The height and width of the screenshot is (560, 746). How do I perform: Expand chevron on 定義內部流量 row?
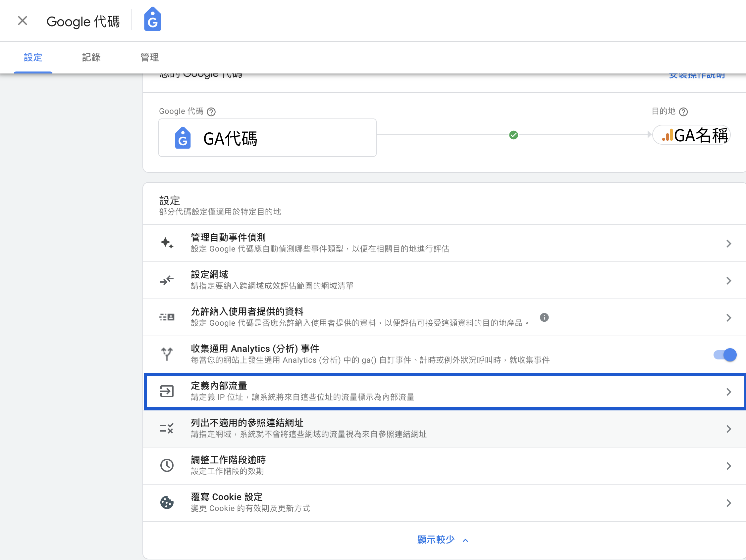point(729,392)
